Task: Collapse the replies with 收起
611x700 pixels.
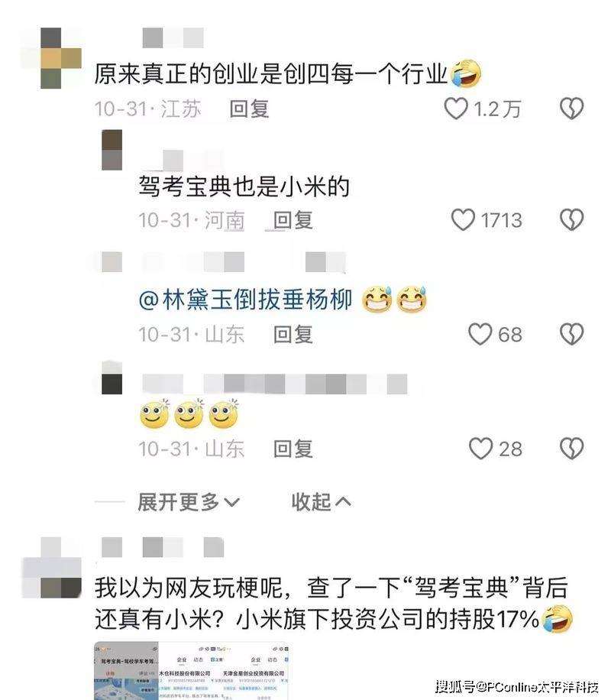Action: coord(321,502)
